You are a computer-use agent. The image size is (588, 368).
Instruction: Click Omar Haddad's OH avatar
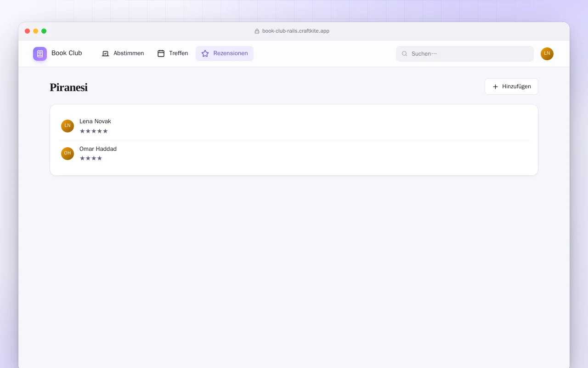[x=68, y=154]
